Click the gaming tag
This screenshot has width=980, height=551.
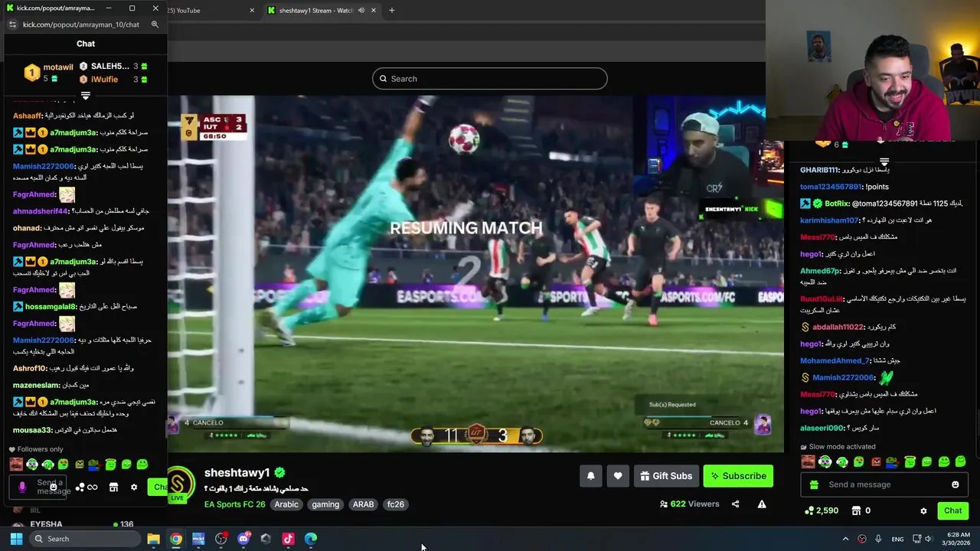click(x=325, y=504)
